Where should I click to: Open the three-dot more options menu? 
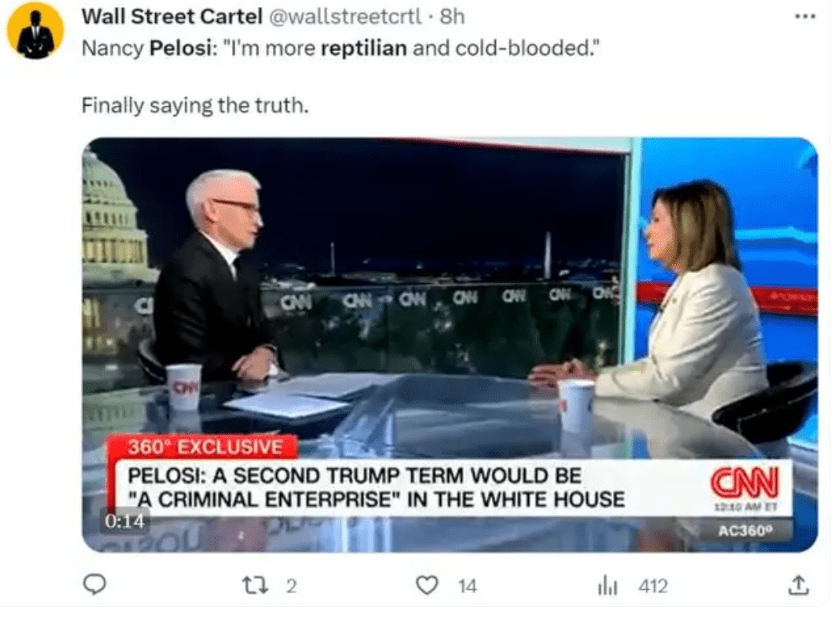pyautogui.click(x=805, y=17)
